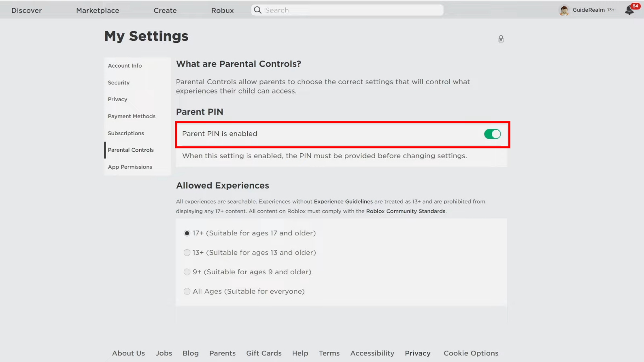This screenshot has height=362, width=644.
Task: Open the App Permissions tab
Action: pos(130,167)
